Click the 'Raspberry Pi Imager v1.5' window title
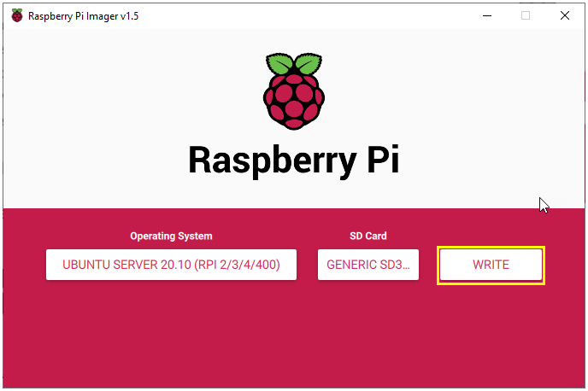The height and width of the screenshot is (391, 588). point(83,16)
